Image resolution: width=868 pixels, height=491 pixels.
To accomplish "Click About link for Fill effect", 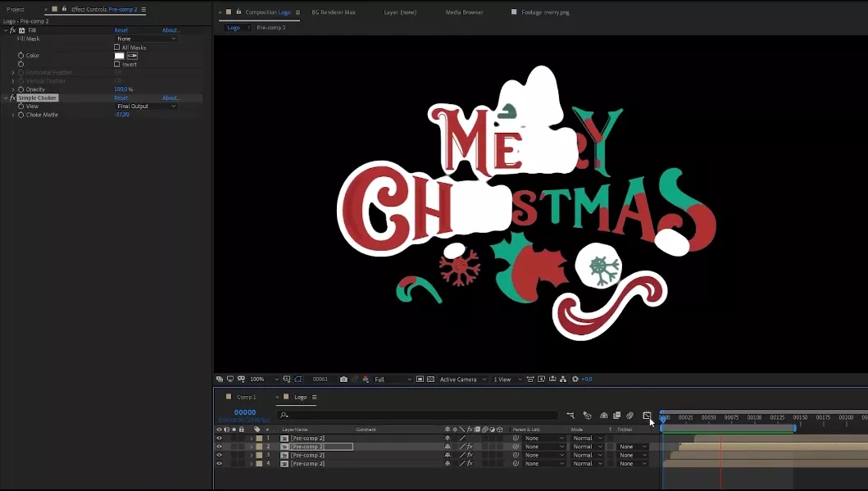I will (170, 30).
